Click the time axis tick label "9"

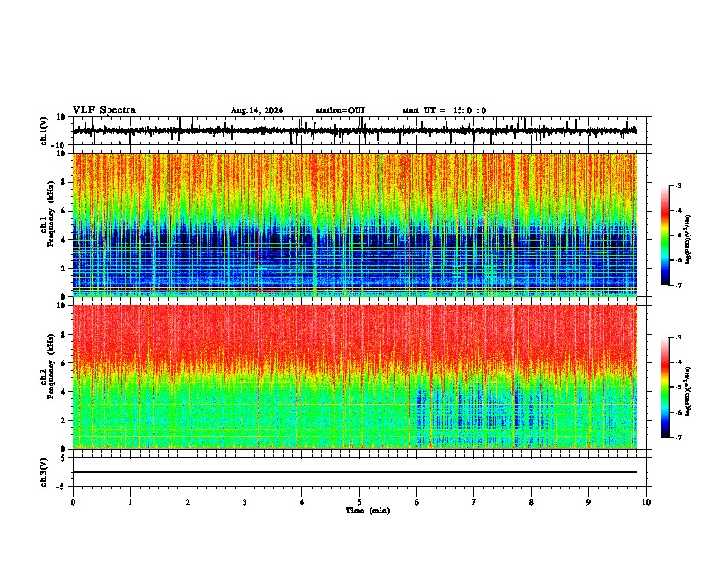(588, 502)
